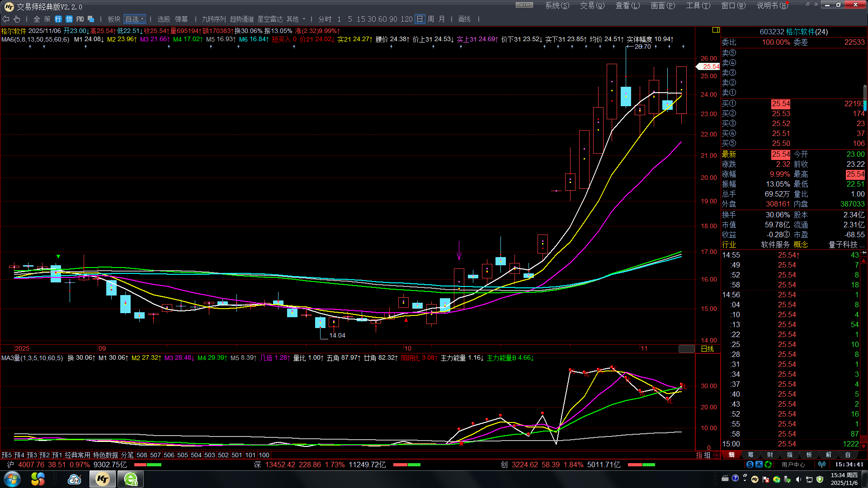Toggle the 日 daily period button
Image resolution: width=868 pixels, height=488 pixels.
420,19
